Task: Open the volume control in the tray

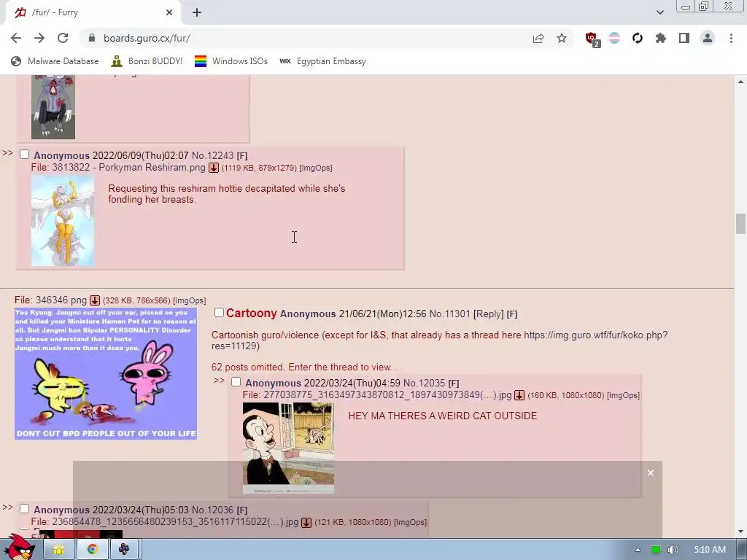Action: 673,550
